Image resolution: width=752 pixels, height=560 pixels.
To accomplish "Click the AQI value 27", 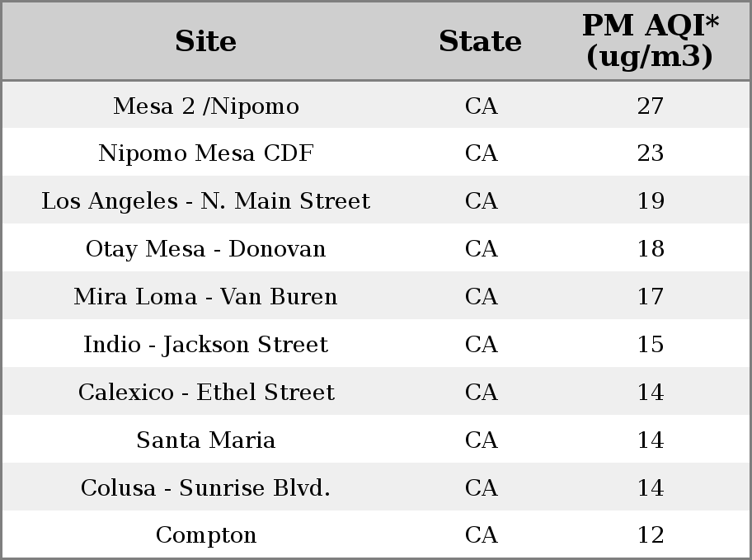I will pyautogui.click(x=651, y=106).
